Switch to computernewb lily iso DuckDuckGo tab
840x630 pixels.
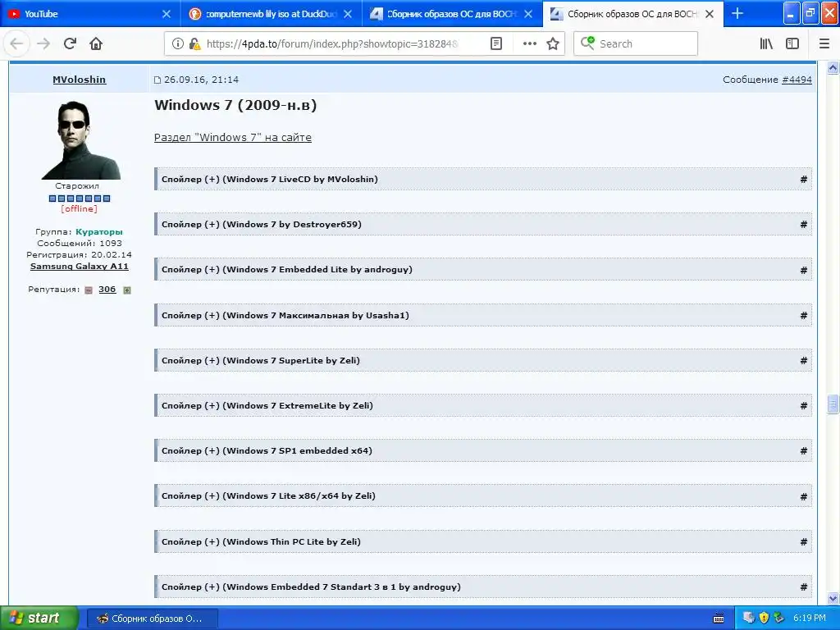click(x=271, y=14)
